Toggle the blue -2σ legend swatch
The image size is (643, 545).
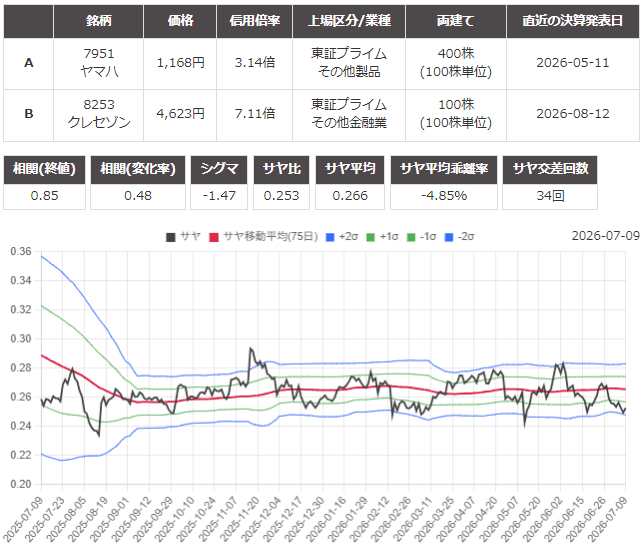(449, 237)
